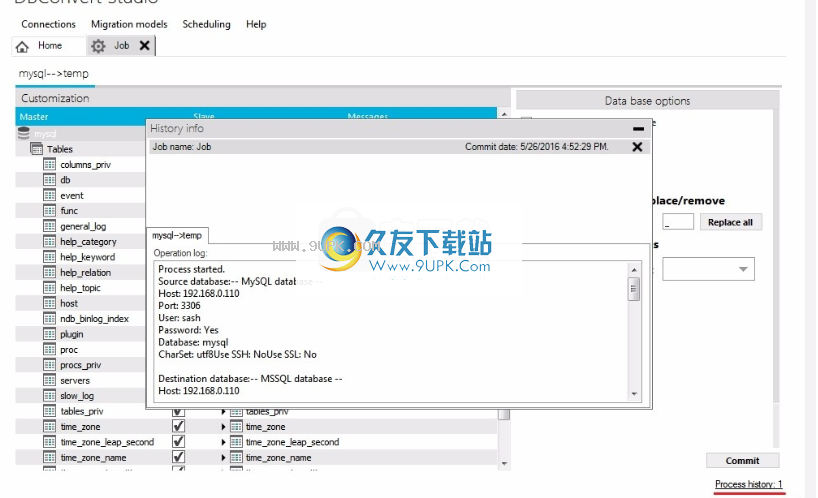Click the proc table icon
This screenshot has height=498, width=818.
50,349
